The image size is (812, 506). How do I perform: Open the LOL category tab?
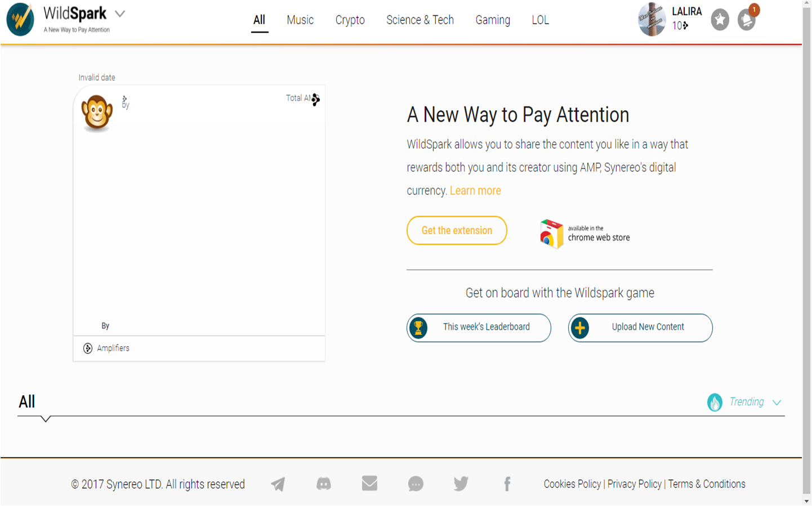541,20
